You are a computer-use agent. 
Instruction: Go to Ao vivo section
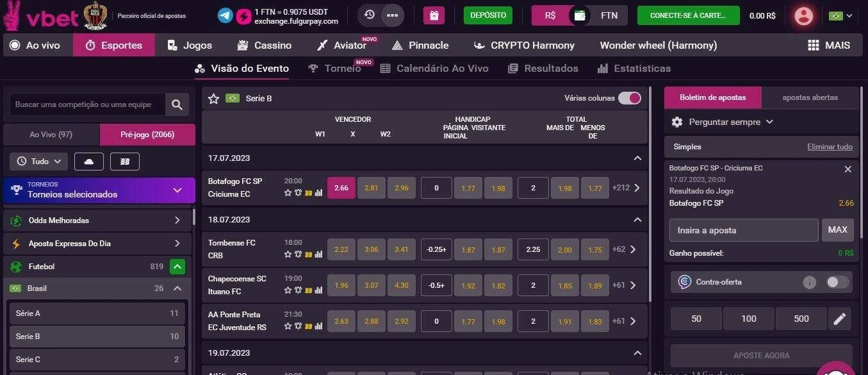click(x=35, y=45)
